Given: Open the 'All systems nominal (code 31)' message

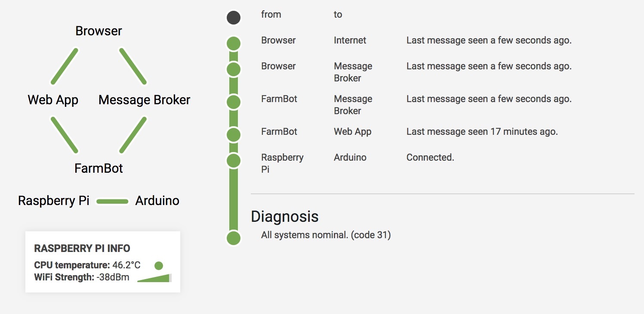Looking at the screenshot, I should tap(326, 235).
